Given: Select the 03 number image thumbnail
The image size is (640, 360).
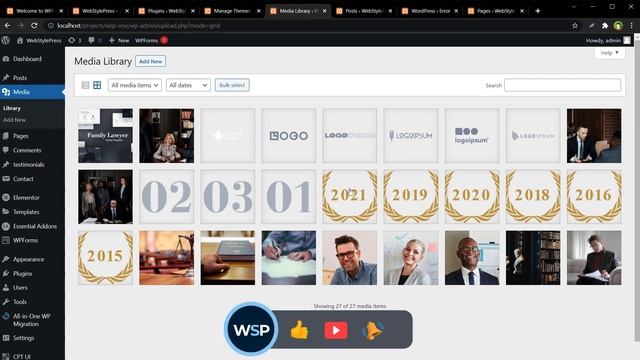Looking at the screenshot, I should [x=227, y=197].
